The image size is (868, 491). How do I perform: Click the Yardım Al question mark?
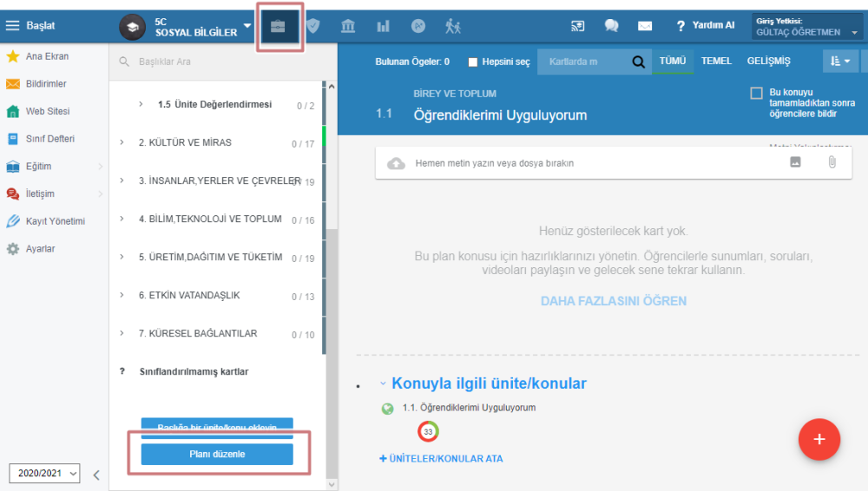[x=681, y=25]
